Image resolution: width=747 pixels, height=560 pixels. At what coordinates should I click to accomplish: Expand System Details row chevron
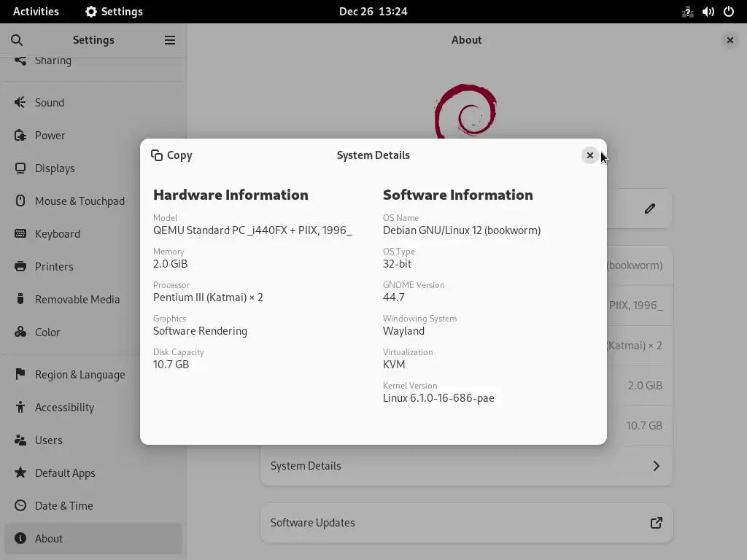tap(656, 466)
